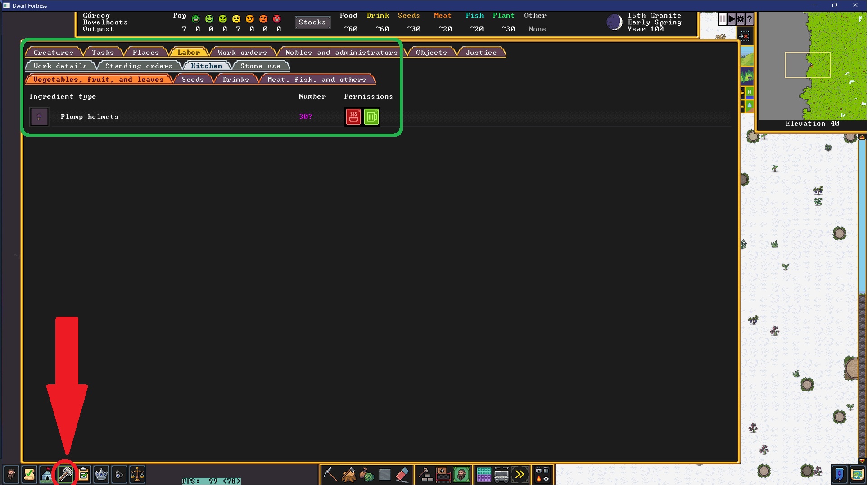This screenshot has height=485, width=868.
Task: Toggle cooking permission for Plump helmets
Action: click(353, 117)
